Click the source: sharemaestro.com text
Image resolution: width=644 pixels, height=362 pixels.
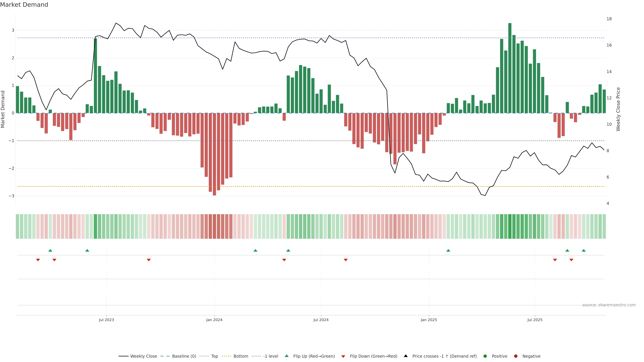(609, 305)
